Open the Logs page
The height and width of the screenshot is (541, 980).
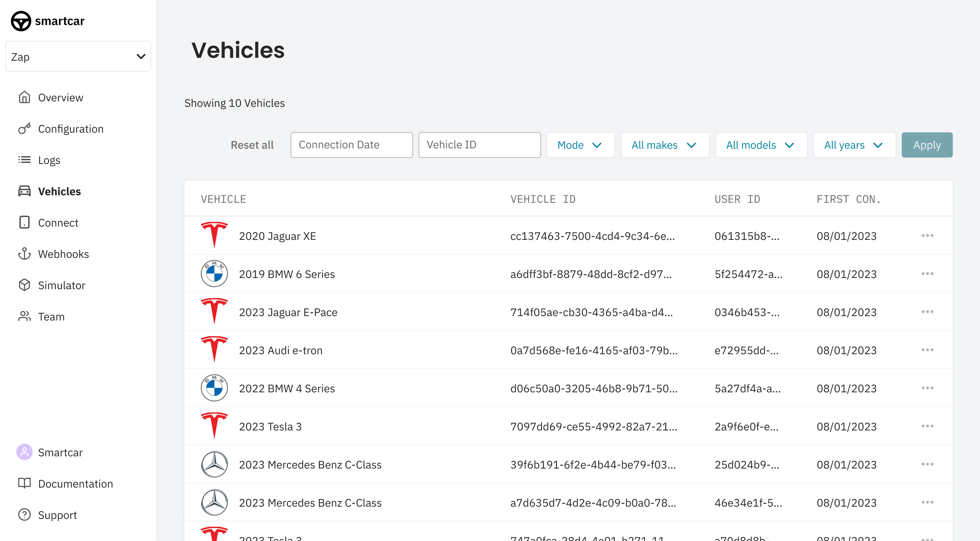click(49, 160)
